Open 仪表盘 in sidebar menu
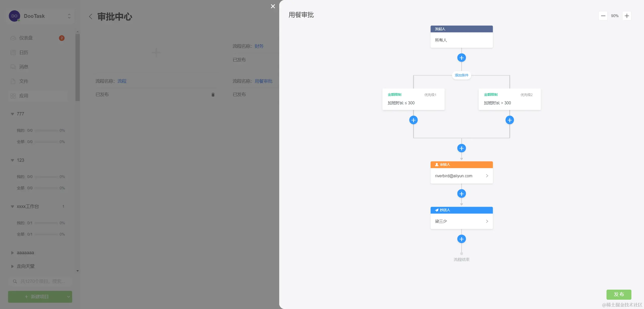 26,38
